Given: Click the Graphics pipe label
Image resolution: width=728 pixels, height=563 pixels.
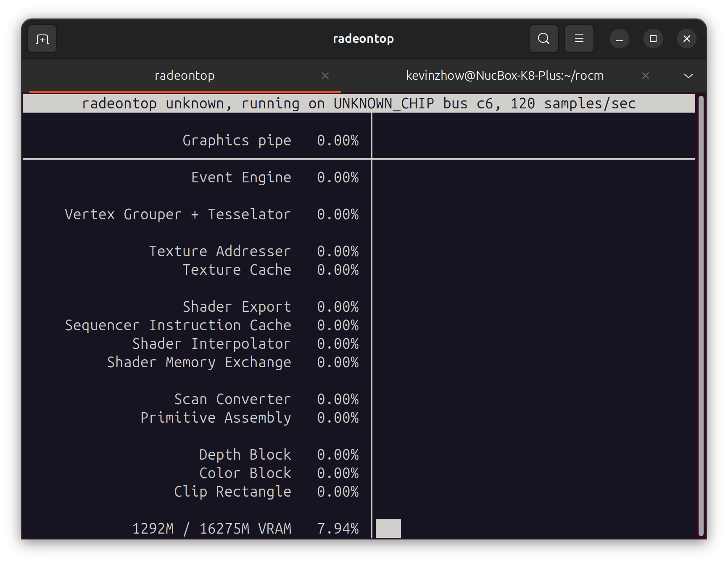Looking at the screenshot, I should point(237,140).
